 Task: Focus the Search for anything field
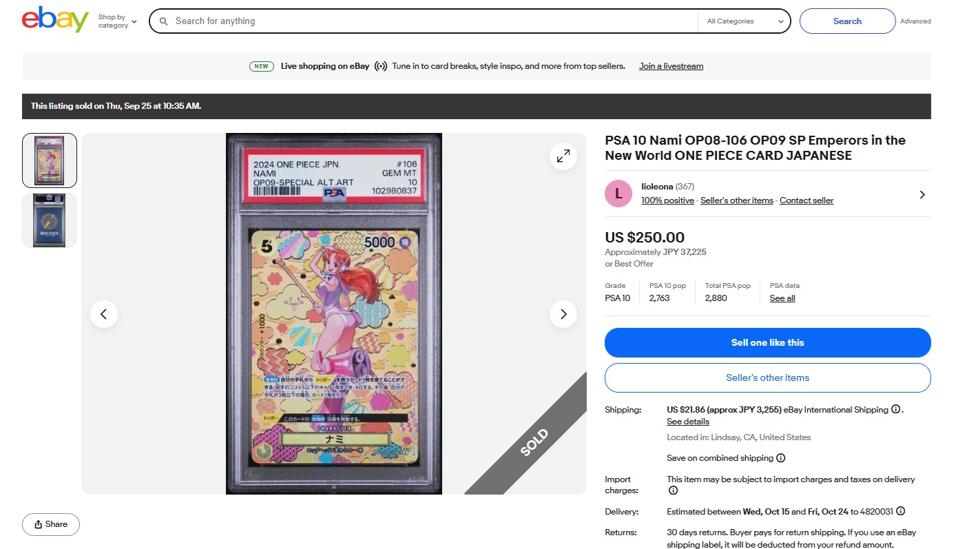click(434, 21)
